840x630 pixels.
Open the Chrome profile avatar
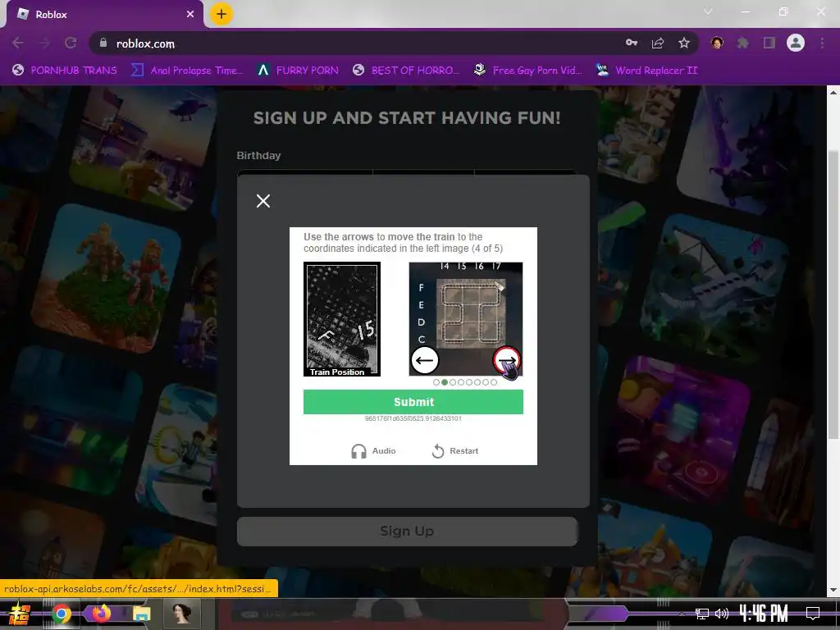pos(796,43)
